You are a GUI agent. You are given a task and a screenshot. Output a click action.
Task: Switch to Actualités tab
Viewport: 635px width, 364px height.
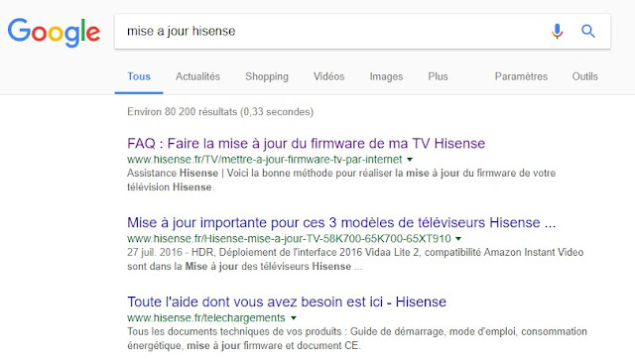coord(197,76)
